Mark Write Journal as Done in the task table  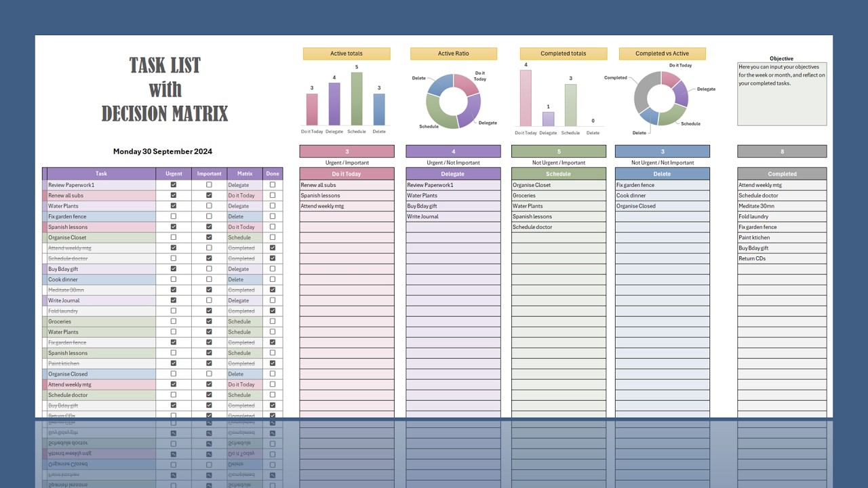point(273,300)
